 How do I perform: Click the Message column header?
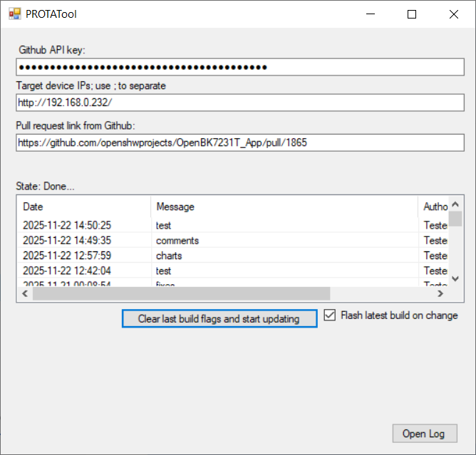point(284,206)
